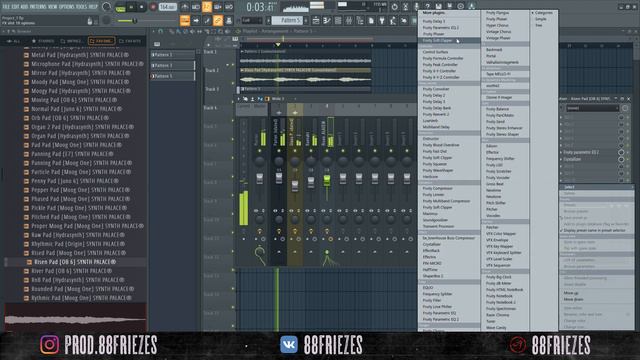The height and width of the screenshot is (360, 640).
Task: Select Pattern 5 in the pattern picker
Action: tap(173, 76)
